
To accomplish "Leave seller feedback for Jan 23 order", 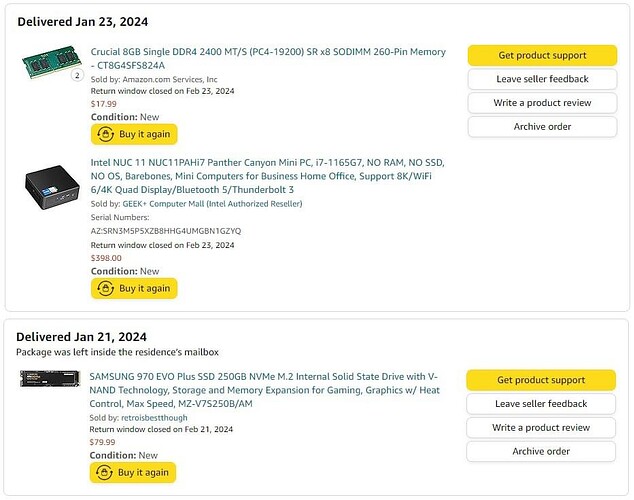I will click(542, 79).
